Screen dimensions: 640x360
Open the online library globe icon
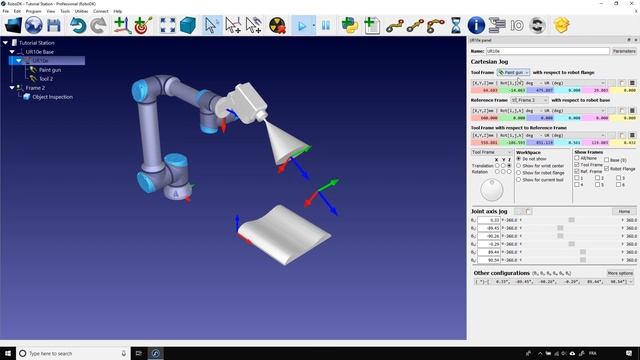click(33, 25)
